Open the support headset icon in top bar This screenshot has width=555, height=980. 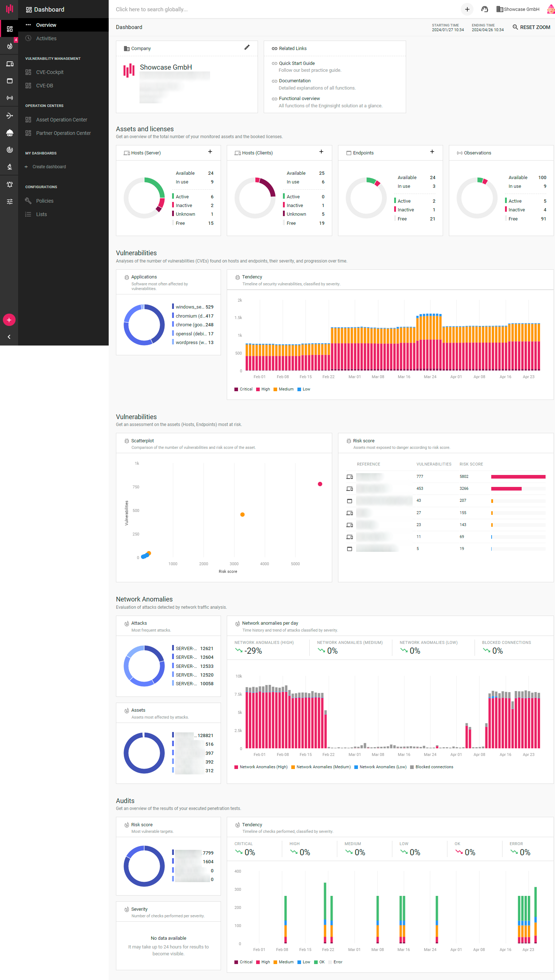tap(484, 9)
